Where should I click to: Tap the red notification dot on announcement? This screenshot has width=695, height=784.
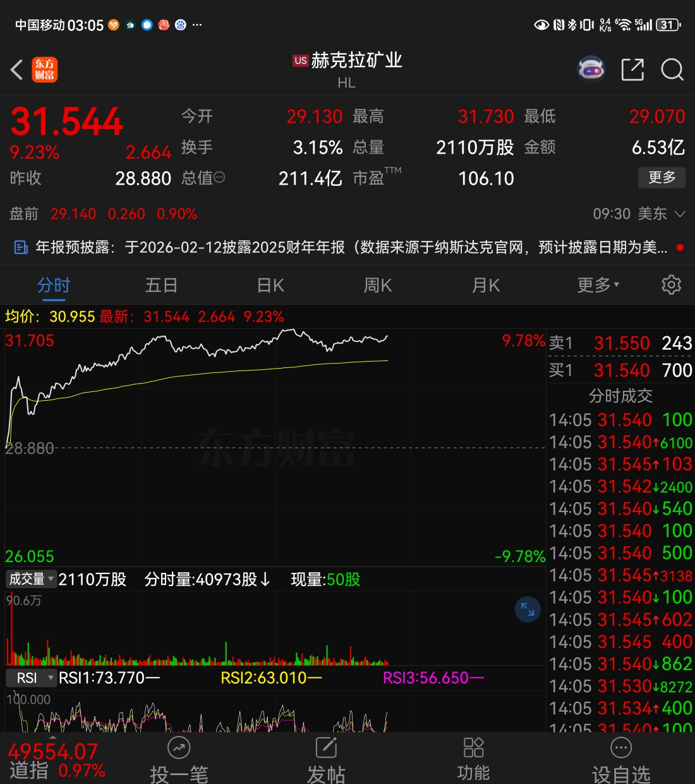coord(680,247)
